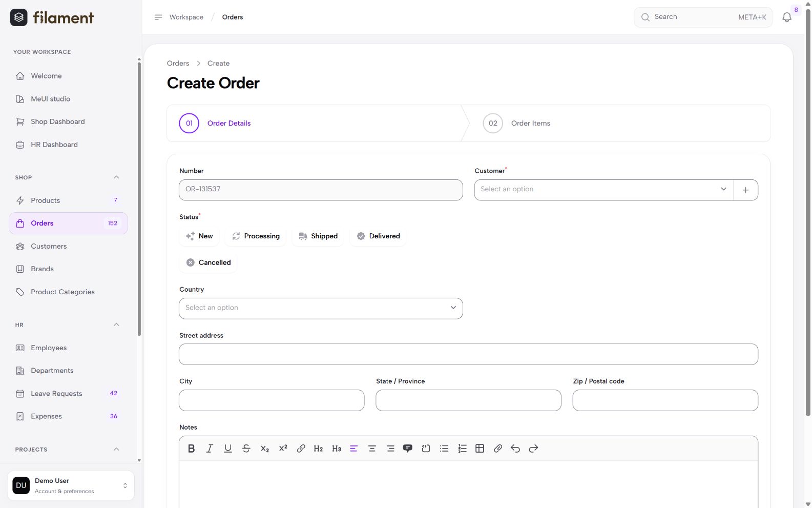Set the order status to Cancelled

(208, 262)
